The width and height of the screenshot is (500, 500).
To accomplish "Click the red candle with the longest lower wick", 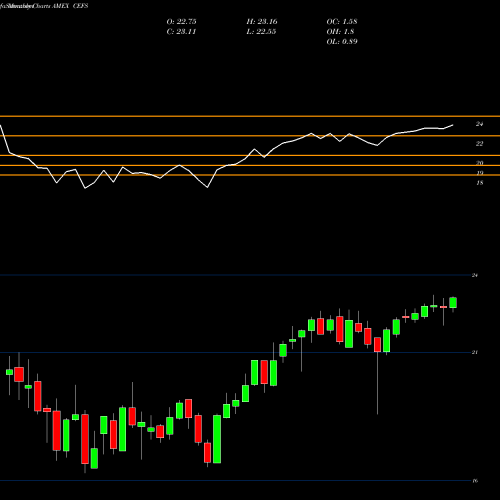I will (x=377, y=345).
